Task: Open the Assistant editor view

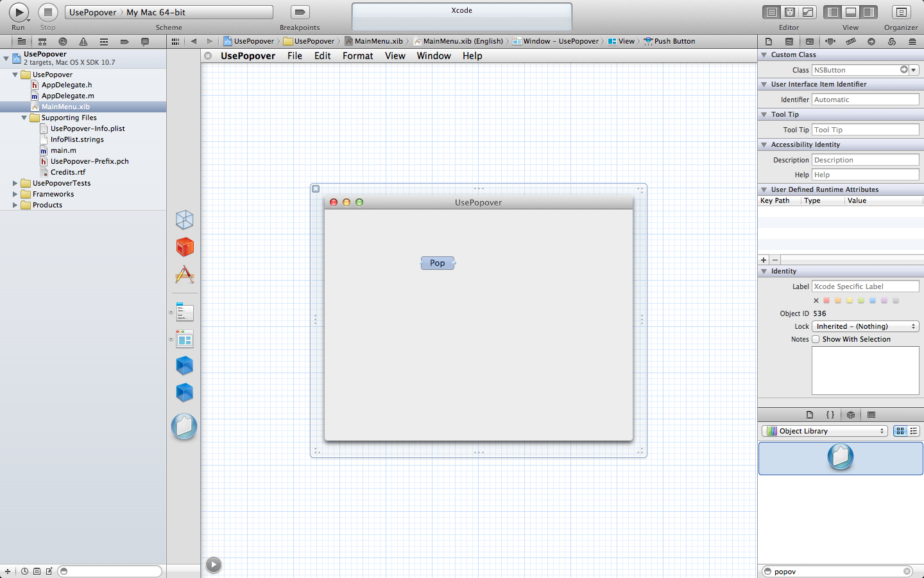Action: [x=790, y=12]
